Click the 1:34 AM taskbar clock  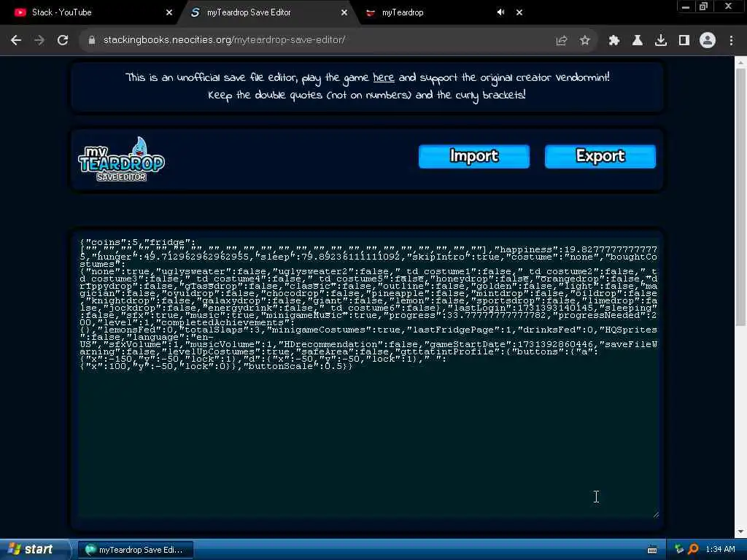720,550
